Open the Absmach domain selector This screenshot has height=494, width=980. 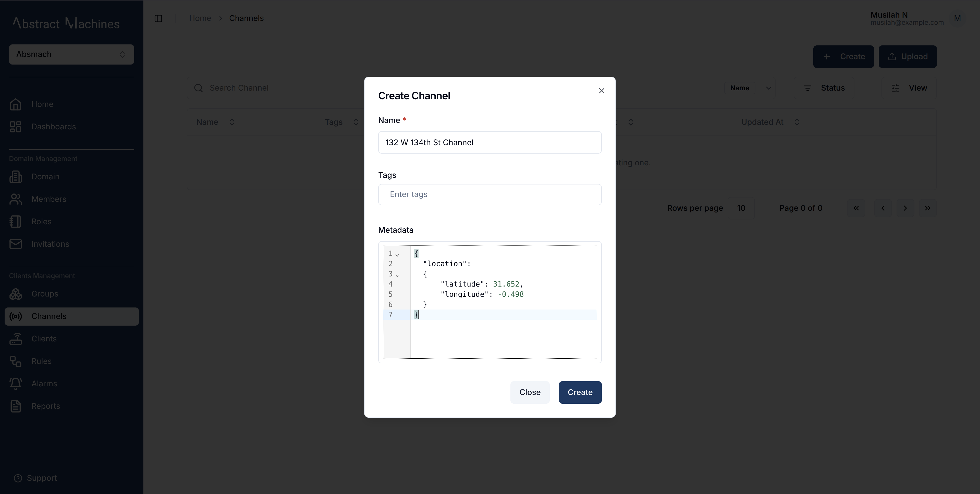pos(71,54)
